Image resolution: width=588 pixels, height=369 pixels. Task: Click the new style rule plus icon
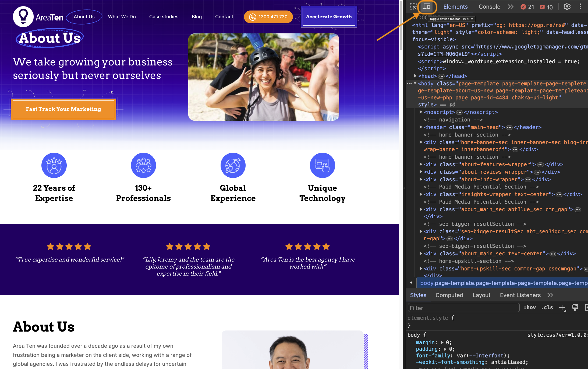[562, 308]
